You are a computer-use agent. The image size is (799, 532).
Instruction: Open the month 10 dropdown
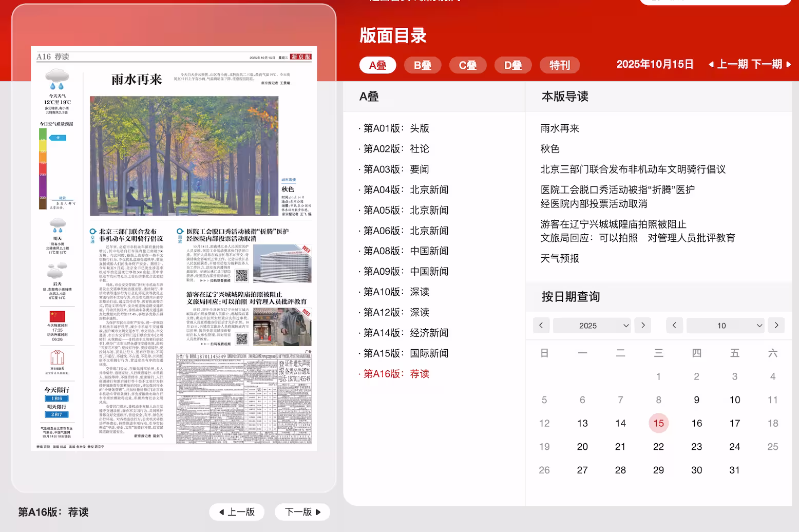(x=725, y=326)
